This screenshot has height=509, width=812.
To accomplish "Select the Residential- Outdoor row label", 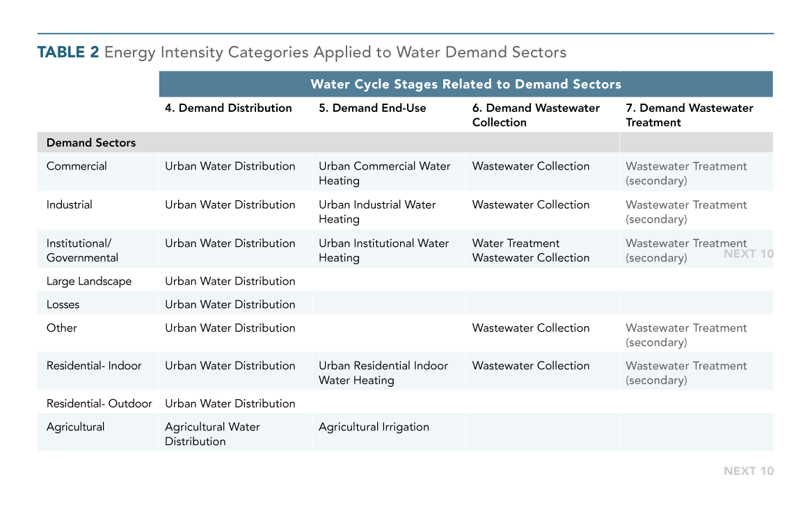I will pyautogui.click(x=99, y=403).
